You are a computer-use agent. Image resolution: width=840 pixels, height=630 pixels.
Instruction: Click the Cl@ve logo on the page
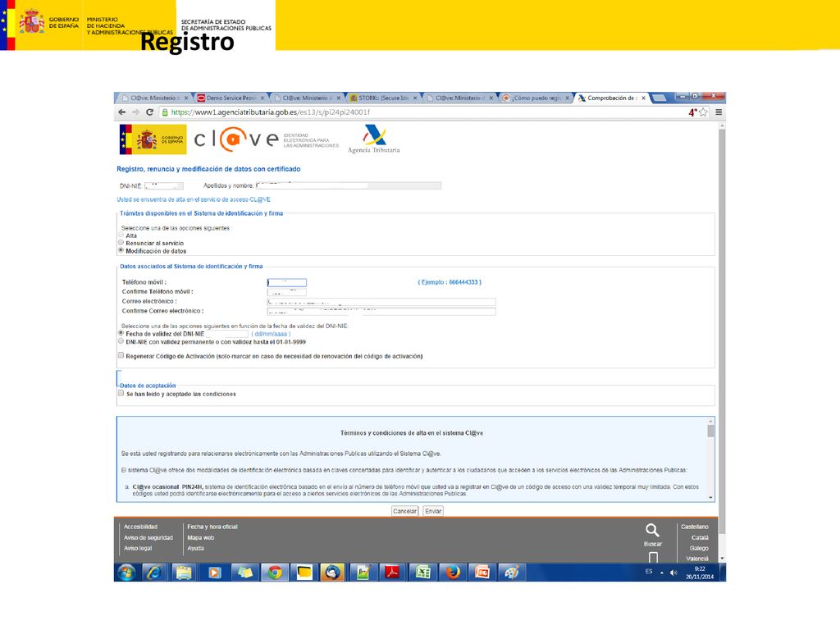(236, 139)
